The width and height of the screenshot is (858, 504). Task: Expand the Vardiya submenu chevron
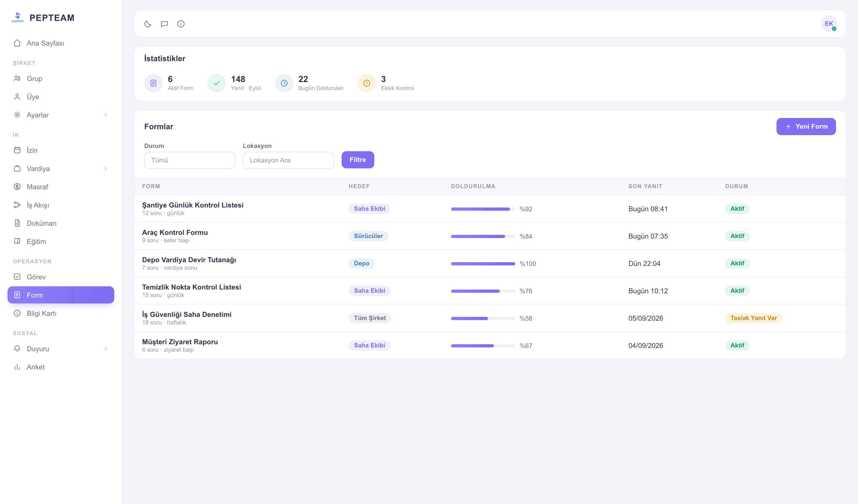[106, 169]
